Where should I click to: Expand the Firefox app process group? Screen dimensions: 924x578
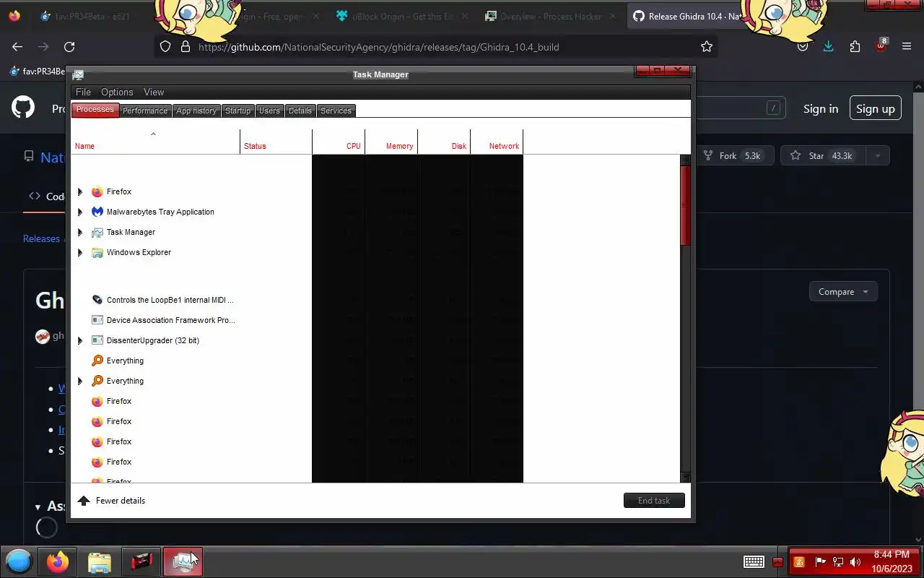tap(80, 191)
